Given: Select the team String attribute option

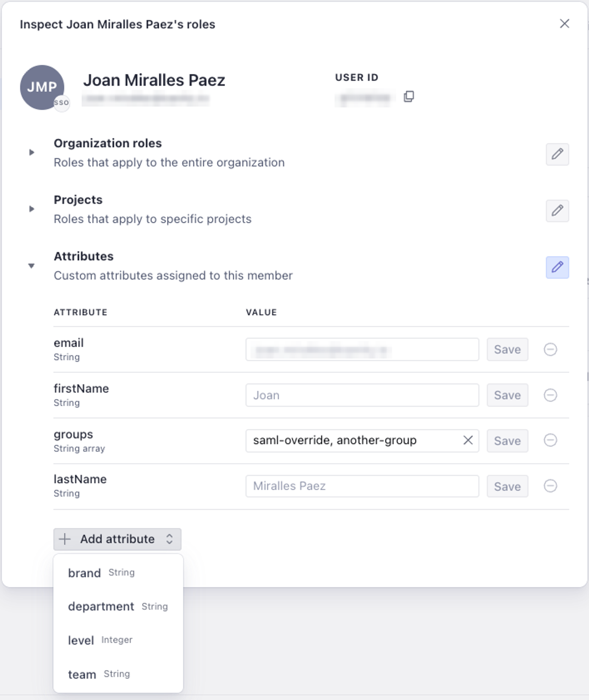Looking at the screenshot, I should point(83,674).
